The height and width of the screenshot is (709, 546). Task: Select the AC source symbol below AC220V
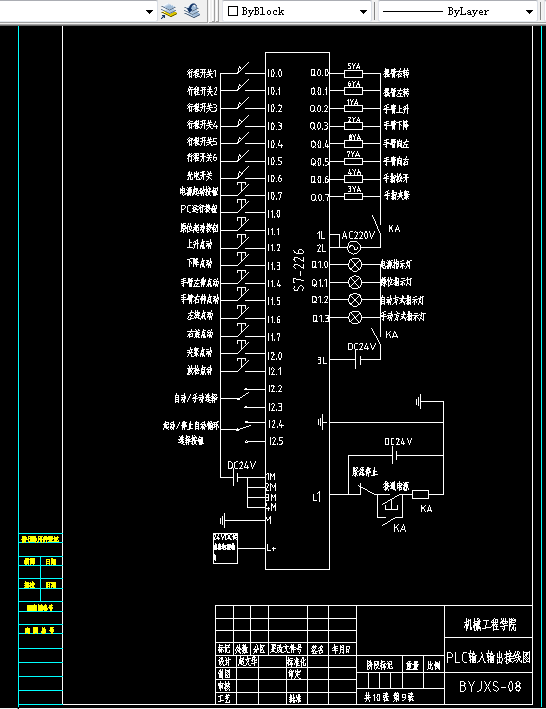pyautogui.click(x=353, y=248)
